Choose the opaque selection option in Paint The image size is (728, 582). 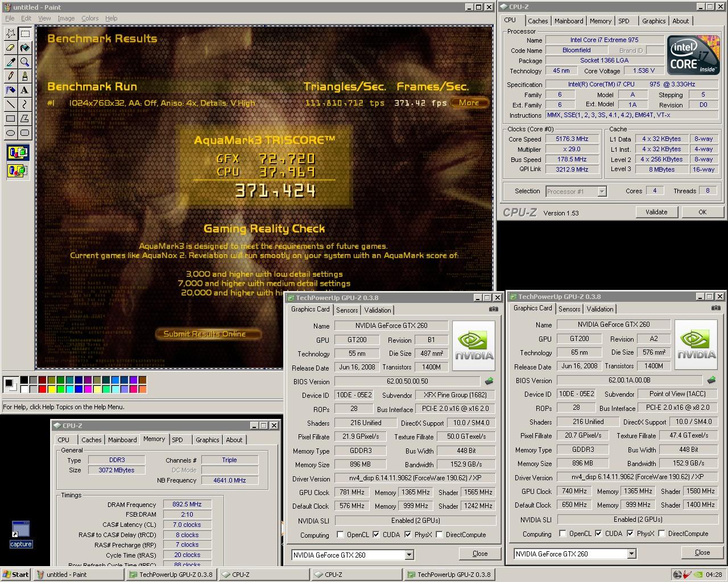click(x=18, y=152)
